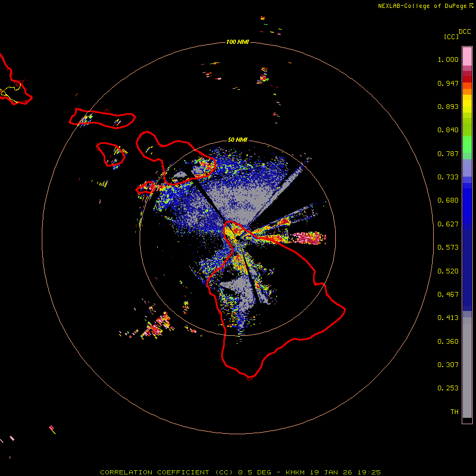Pick the gray segment of the color bar
The height and width of the screenshot is (476, 476).
coord(467,368)
